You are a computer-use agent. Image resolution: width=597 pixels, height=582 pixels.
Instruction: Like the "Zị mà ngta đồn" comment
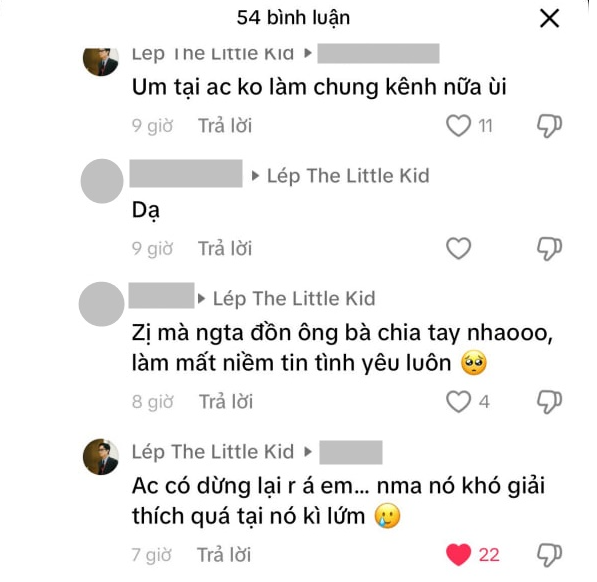(x=458, y=402)
